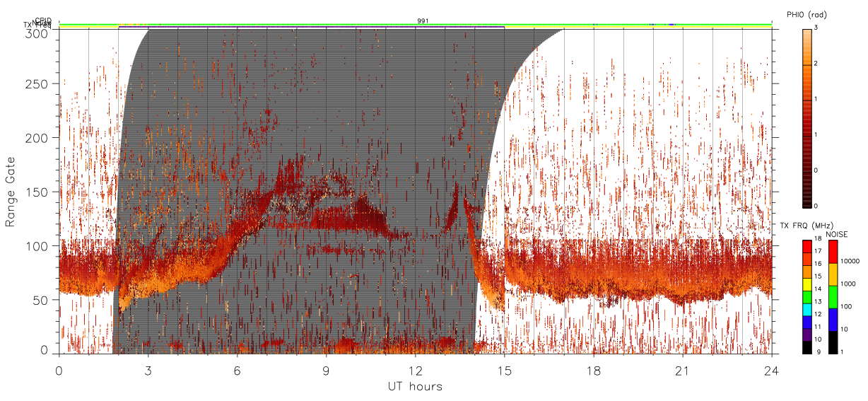Click the 'TX Freq' strip label at top-left
This screenshot has width=868, height=401.
click(38, 25)
